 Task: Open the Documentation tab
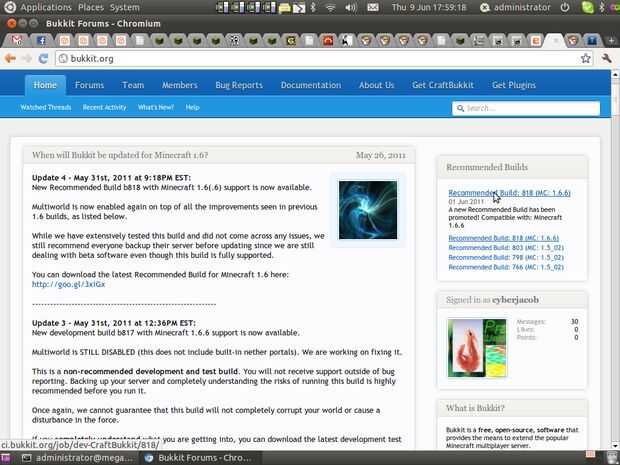311,85
